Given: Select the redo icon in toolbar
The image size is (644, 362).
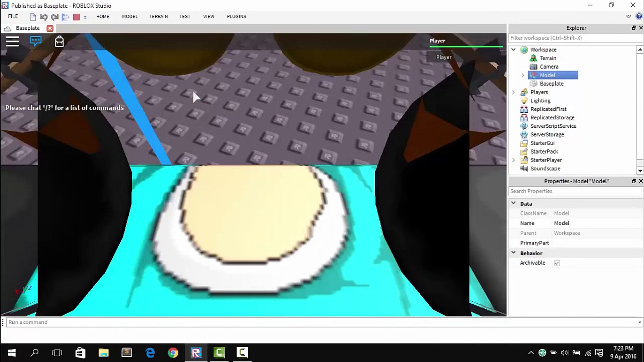Looking at the screenshot, I should pos(54,17).
